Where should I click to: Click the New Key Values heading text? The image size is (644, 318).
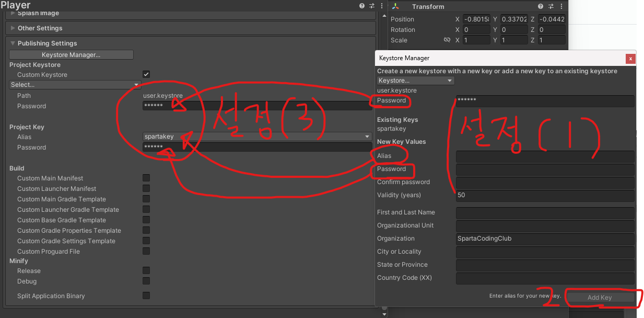coord(401,142)
